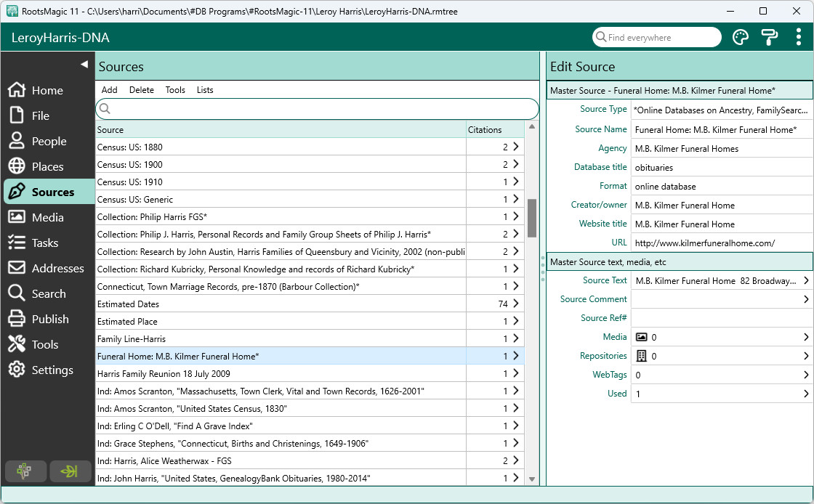This screenshot has width=814, height=504.
Task: Expand the WebTags chevron
Action: (806, 375)
